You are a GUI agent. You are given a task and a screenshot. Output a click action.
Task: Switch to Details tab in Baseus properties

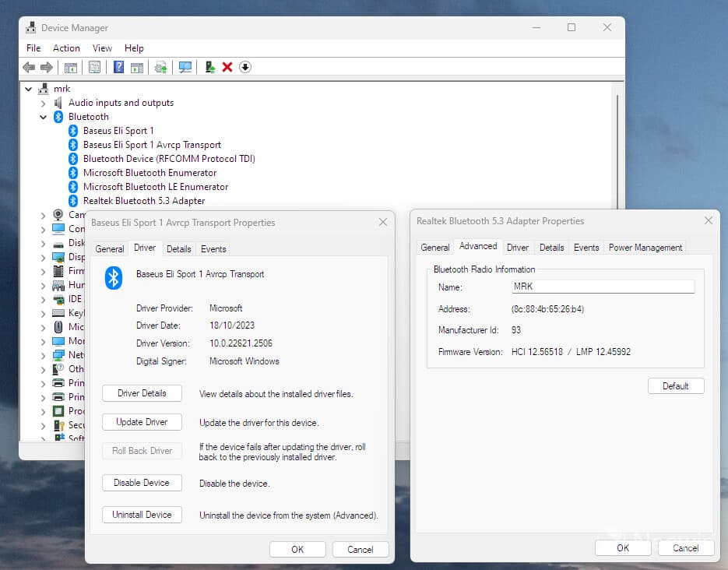[x=178, y=249]
